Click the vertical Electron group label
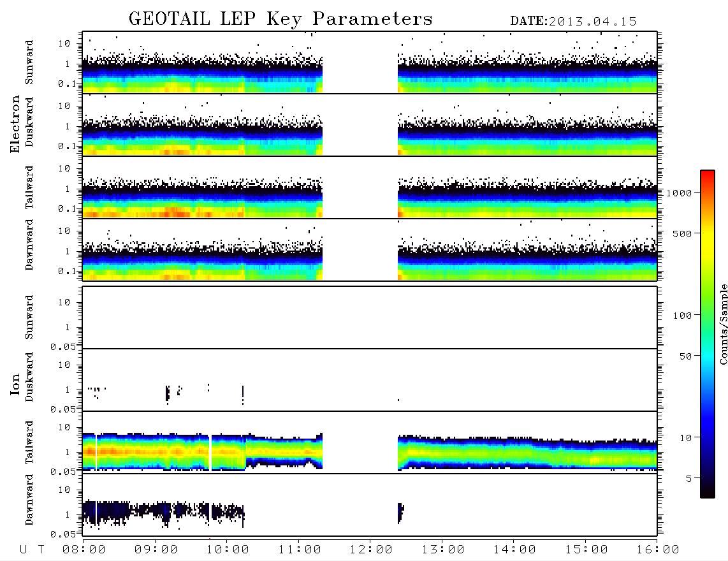 (x=15, y=124)
